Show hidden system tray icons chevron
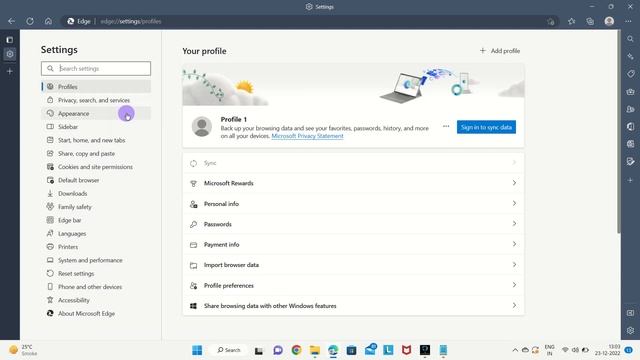 515,350
